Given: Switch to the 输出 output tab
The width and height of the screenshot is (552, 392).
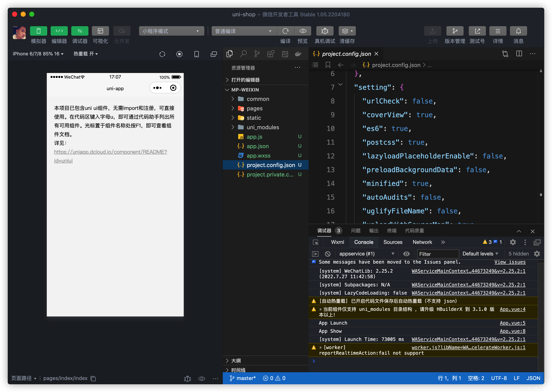Looking at the screenshot, I should [373, 231].
